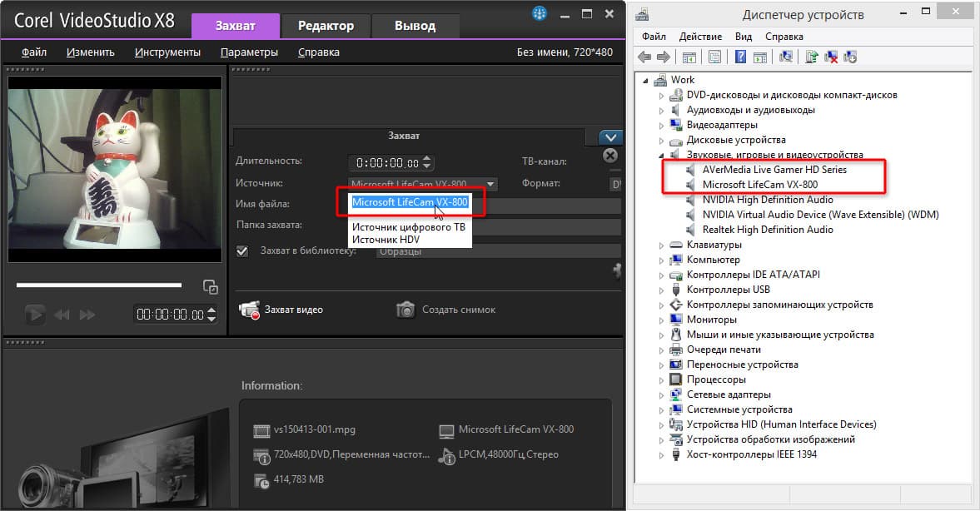980x511 pixels.
Task: Switch to the Захват tab
Action: pyautogui.click(x=235, y=26)
